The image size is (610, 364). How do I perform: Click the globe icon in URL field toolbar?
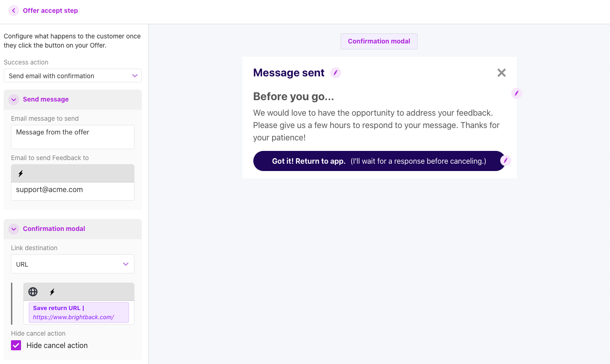(33, 292)
